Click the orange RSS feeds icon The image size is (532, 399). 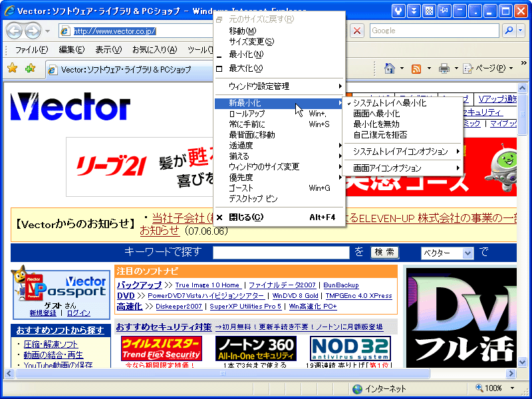point(416,69)
